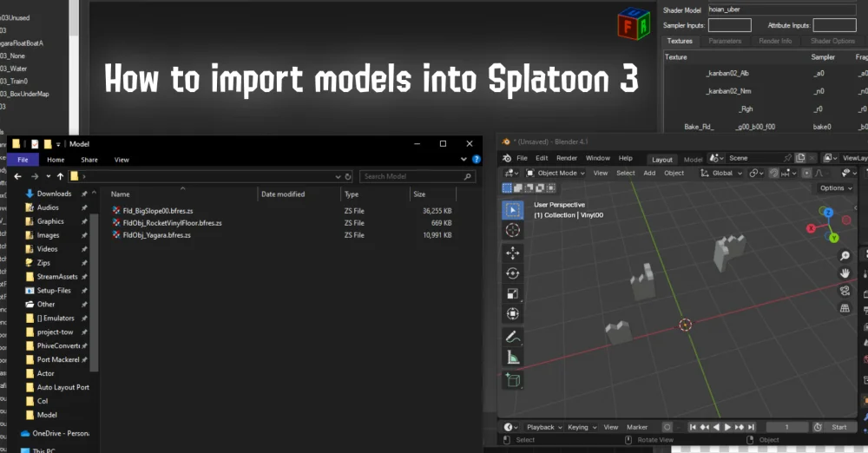The height and width of the screenshot is (453, 868).
Task: Select the Scale tool in Blender
Action: pyautogui.click(x=513, y=293)
